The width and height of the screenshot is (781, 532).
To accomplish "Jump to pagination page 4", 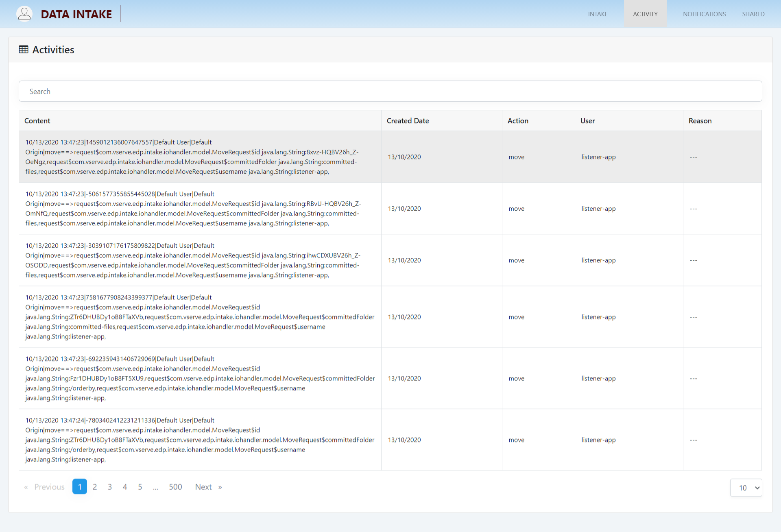I will [x=125, y=487].
